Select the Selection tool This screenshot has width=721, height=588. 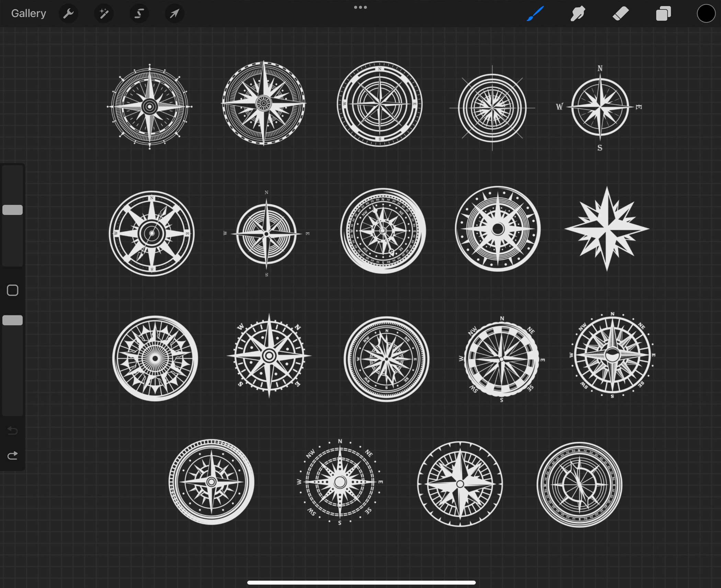(139, 13)
